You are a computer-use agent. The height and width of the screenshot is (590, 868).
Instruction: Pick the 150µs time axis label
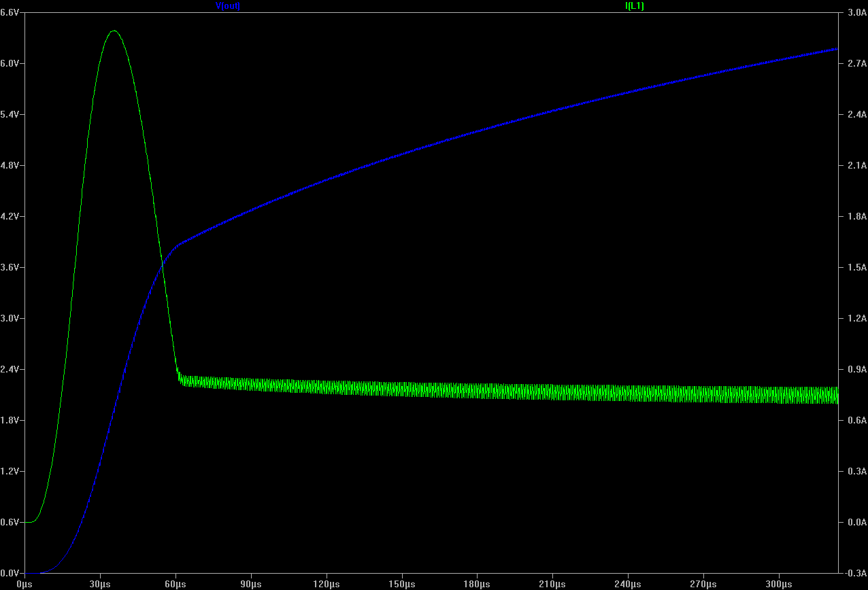402,585
